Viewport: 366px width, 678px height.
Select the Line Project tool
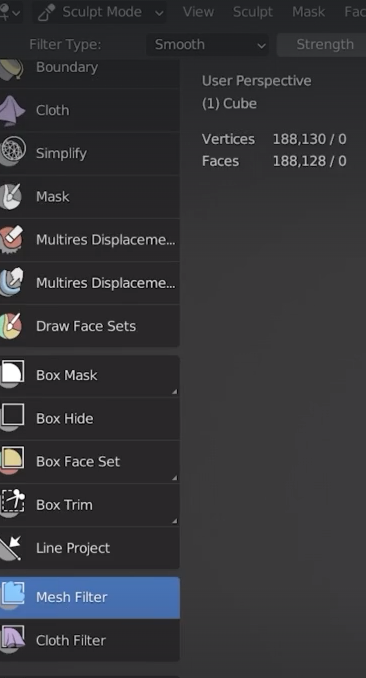pos(90,548)
